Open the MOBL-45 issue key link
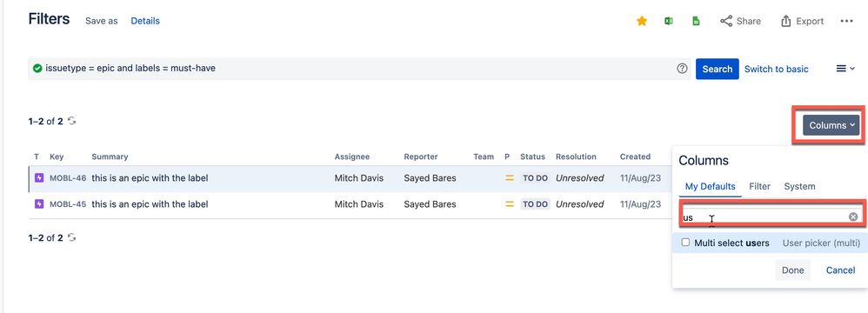The image size is (868, 313). [x=68, y=204]
